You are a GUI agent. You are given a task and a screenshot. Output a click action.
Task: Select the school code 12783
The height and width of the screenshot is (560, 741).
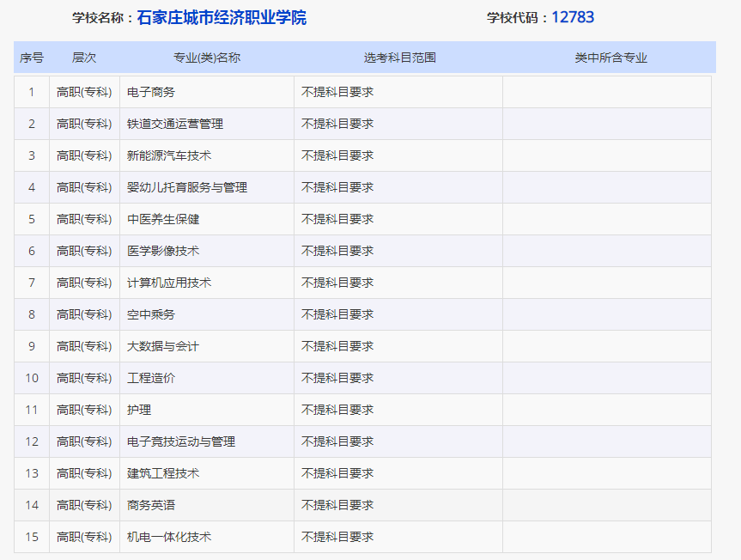tap(573, 17)
